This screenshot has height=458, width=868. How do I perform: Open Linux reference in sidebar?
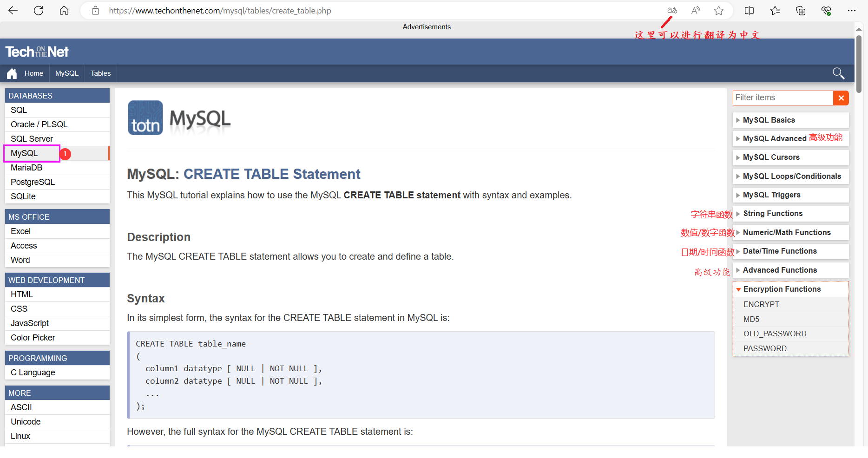click(x=57, y=436)
